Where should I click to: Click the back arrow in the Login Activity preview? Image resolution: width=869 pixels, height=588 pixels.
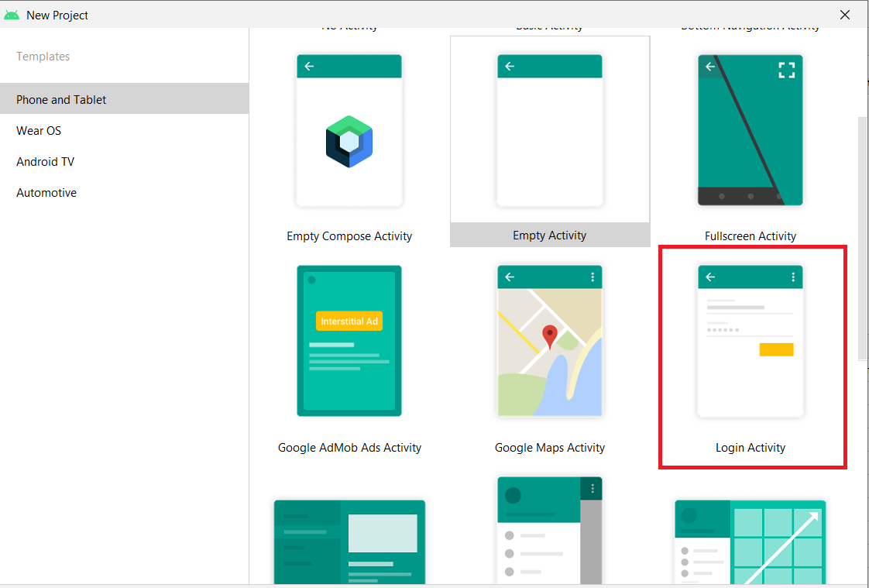click(x=710, y=277)
